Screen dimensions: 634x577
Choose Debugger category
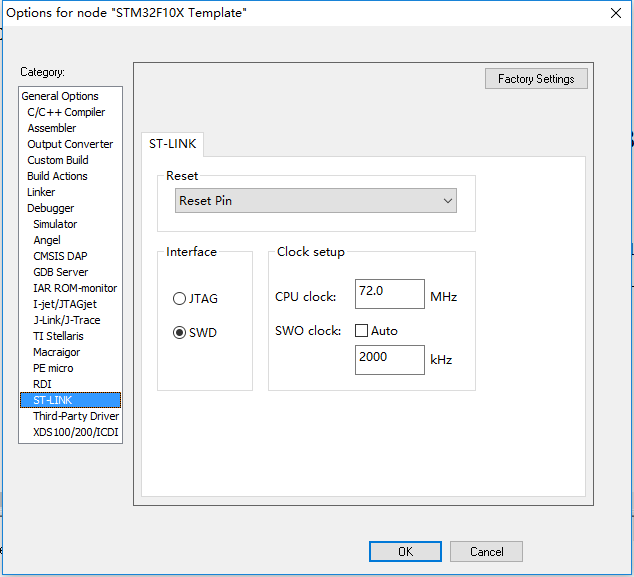coord(50,208)
